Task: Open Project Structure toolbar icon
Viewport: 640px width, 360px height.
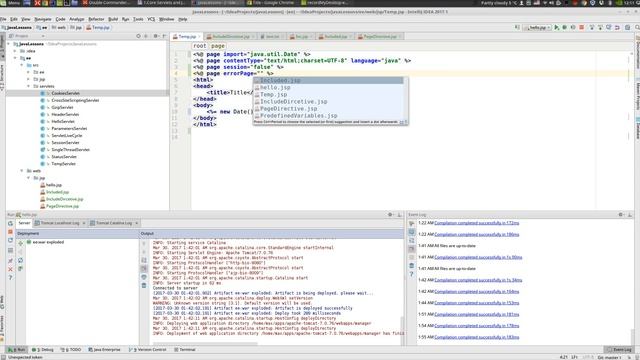Action: (627, 27)
